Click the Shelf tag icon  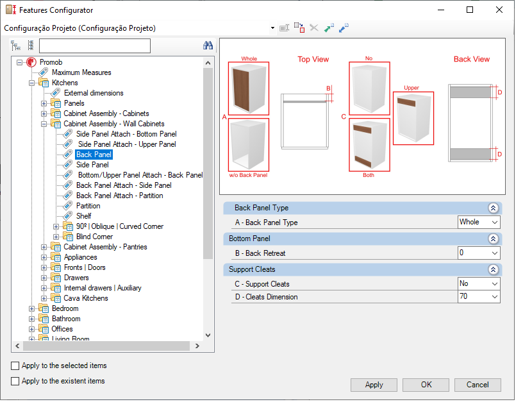[68, 216]
